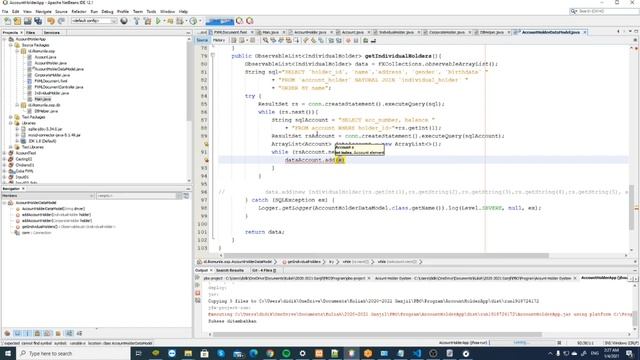Expand the Test Packages node

pos(11,117)
